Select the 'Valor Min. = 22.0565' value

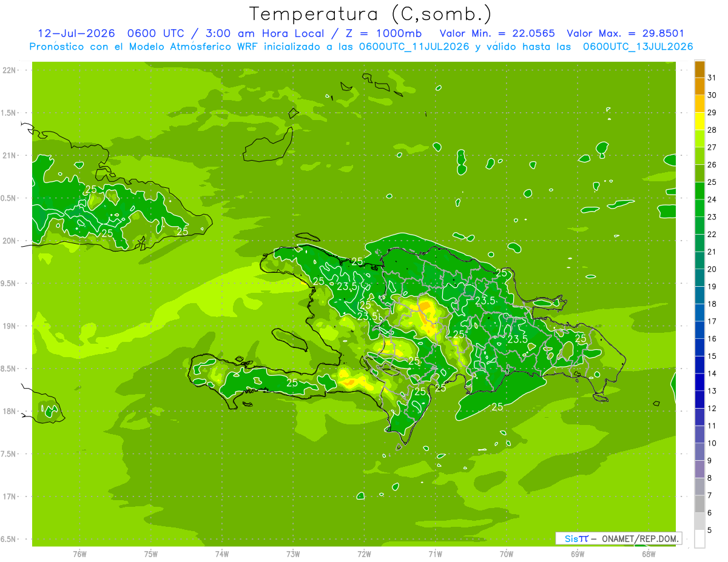pyautogui.click(x=497, y=33)
